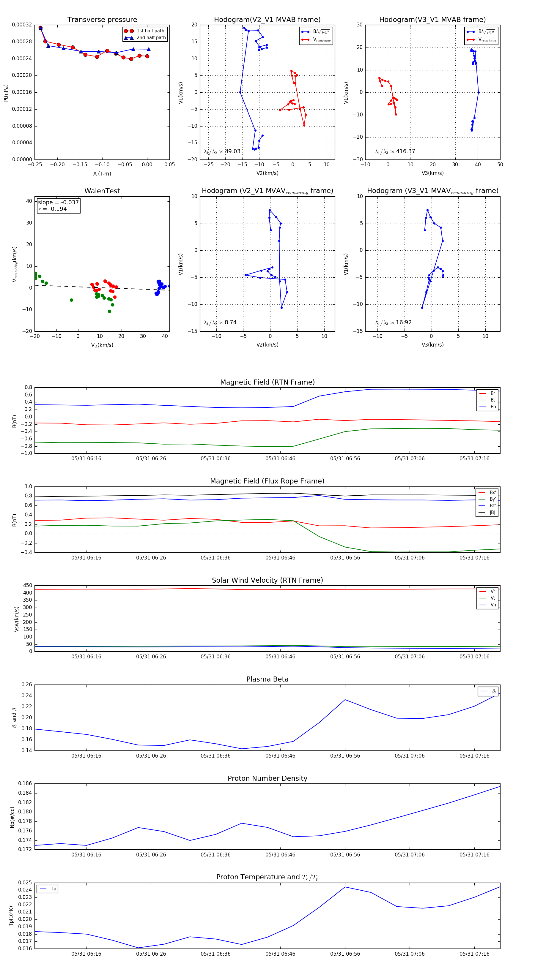Click the 'r = -0.194' value
The height and width of the screenshot is (980, 535).
[x=53, y=209]
